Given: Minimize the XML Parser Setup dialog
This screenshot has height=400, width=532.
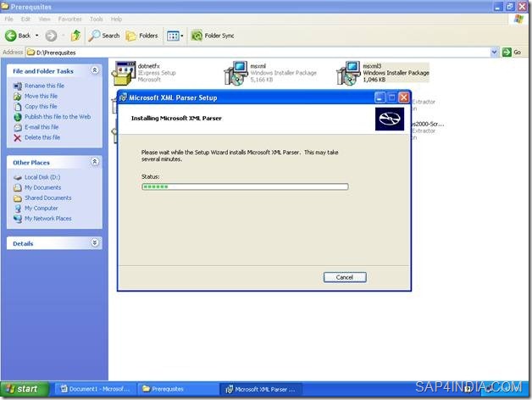Looking at the screenshot, I should 380,97.
